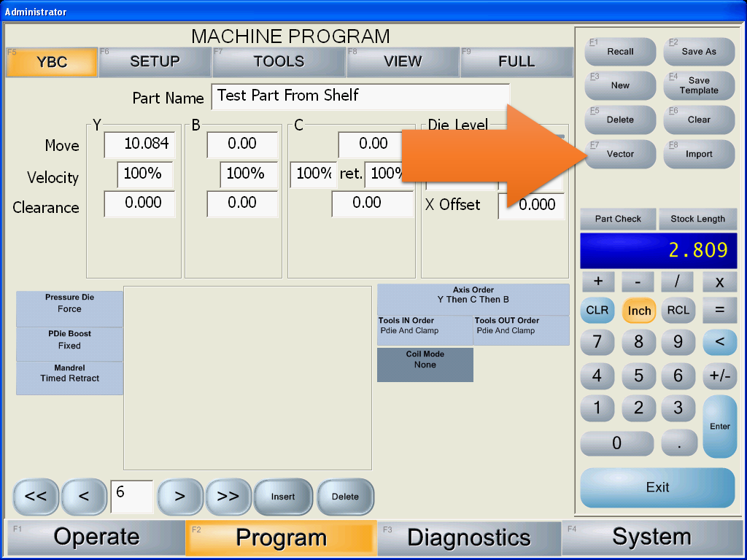
Task: Open the Diagnostics section
Action: click(468, 538)
